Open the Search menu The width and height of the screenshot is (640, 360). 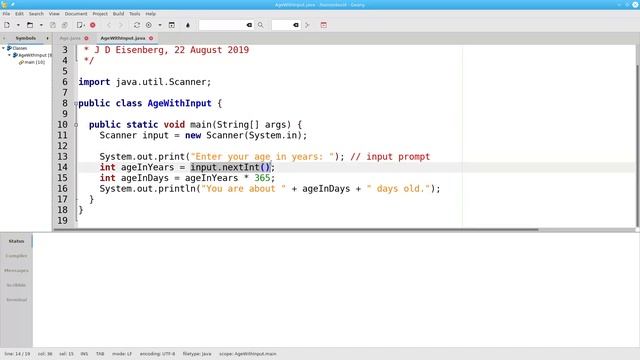(x=36, y=13)
